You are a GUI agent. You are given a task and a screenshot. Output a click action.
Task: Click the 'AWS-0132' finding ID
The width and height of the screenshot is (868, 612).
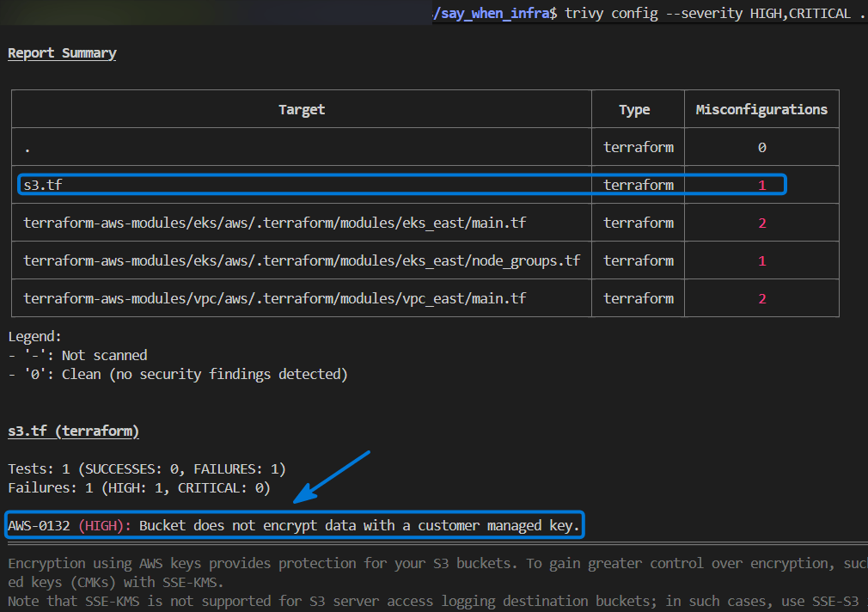[39, 525]
